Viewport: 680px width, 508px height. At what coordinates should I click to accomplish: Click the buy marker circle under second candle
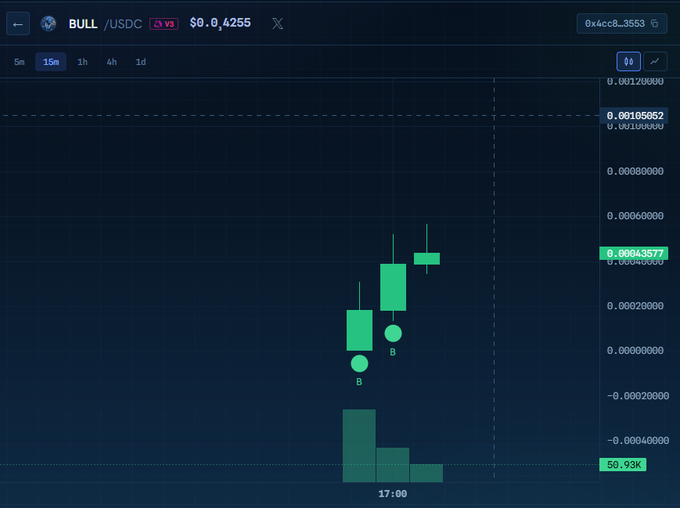click(393, 333)
